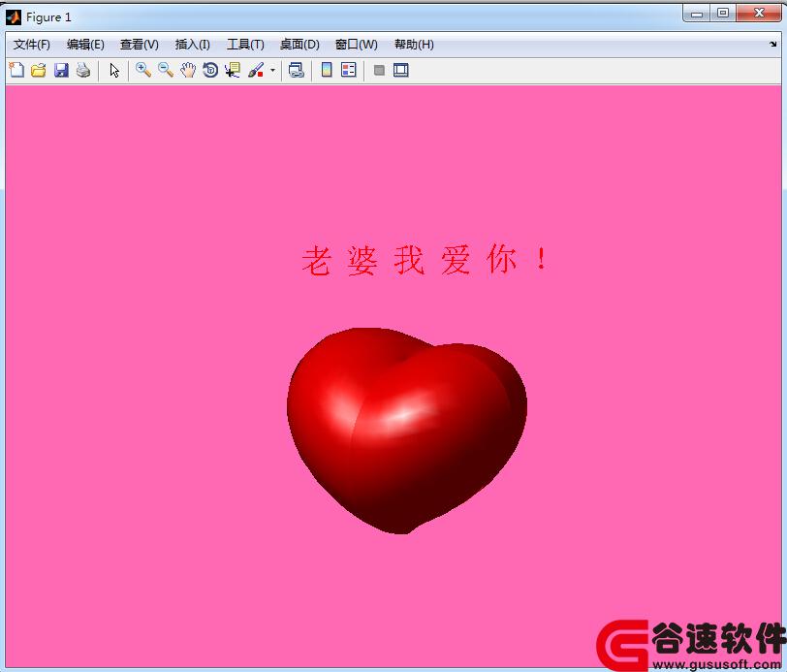Activate the Zoom In magnifier tool
This screenshot has width=787, height=672.
143,70
